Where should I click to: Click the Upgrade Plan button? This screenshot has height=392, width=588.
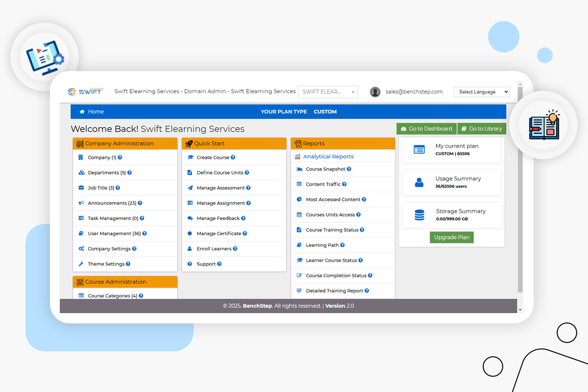pyautogui.click(x=452, y=237)
